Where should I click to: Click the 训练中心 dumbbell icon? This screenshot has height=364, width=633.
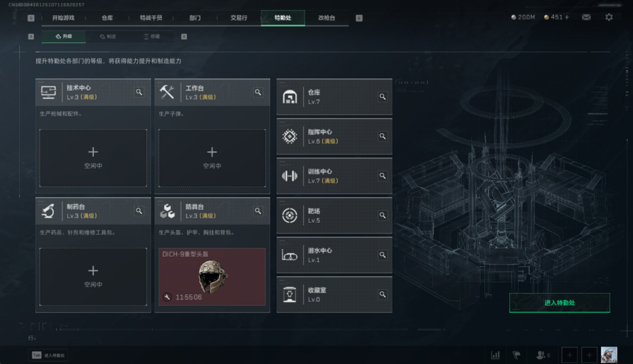(x=290, y=176)
